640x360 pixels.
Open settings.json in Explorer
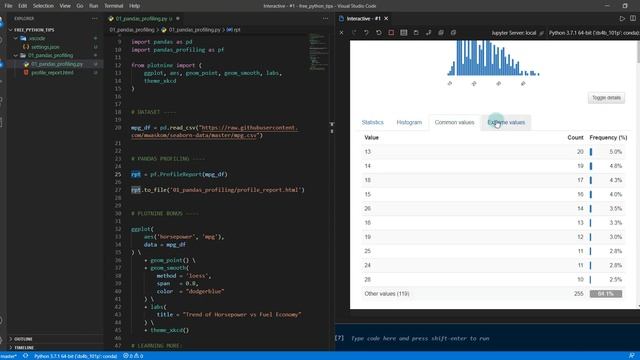pyautogui.click(x=45, y=47)
